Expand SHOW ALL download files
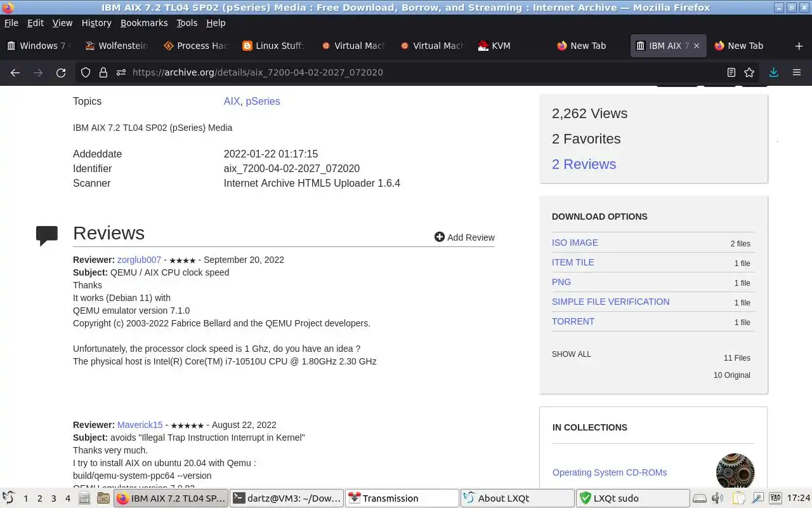The image size is (812, 508). (x=571, y=354)
